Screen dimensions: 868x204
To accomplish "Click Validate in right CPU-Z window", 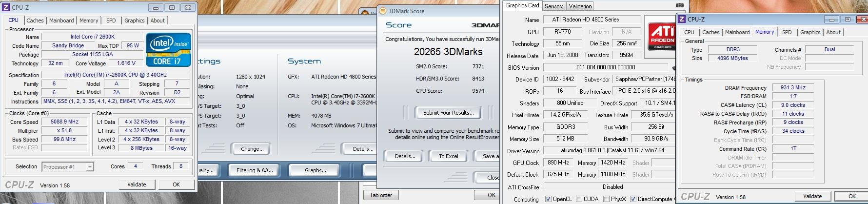I will click(812, 196).
